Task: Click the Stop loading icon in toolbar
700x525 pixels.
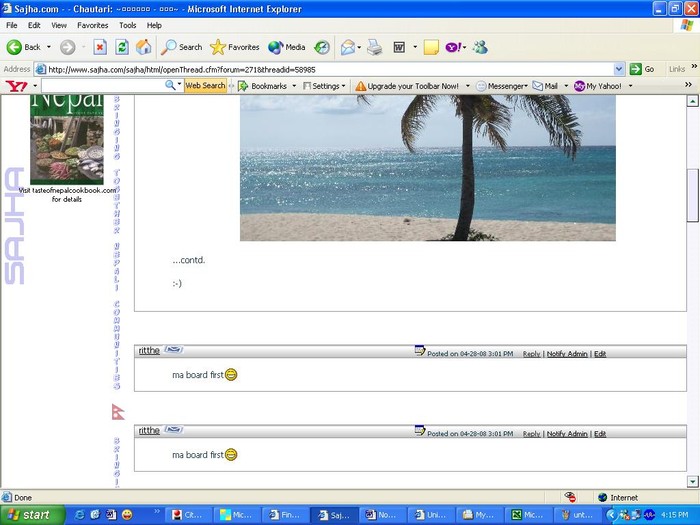Action: point(100,47)
